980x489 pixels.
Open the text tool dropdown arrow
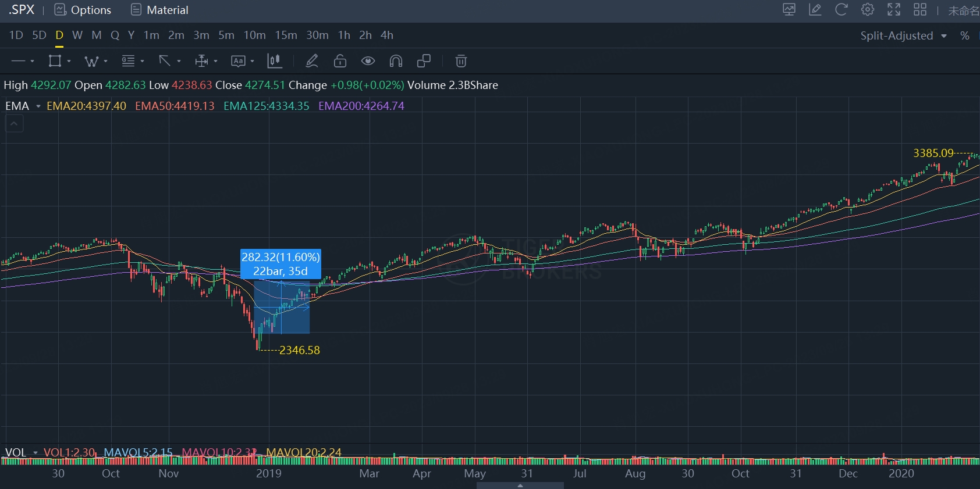click(x=252, y=61)
